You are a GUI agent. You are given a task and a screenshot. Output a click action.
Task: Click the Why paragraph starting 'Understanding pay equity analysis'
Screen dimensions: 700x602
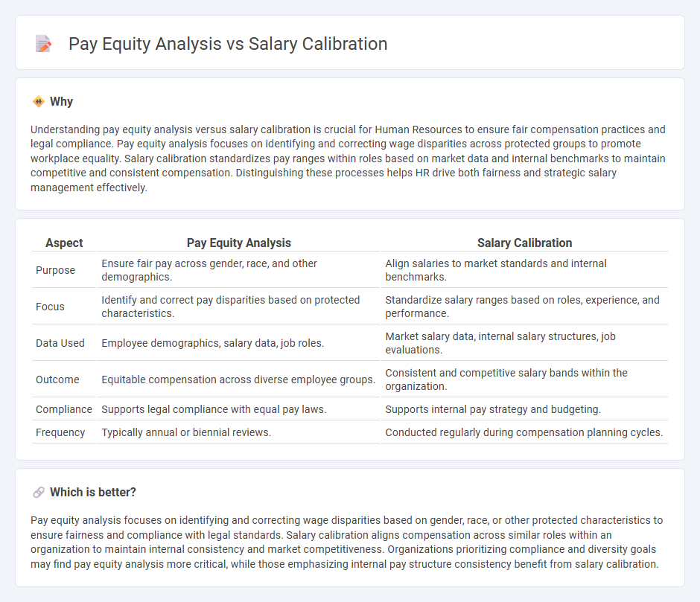[x=349, y=158]
